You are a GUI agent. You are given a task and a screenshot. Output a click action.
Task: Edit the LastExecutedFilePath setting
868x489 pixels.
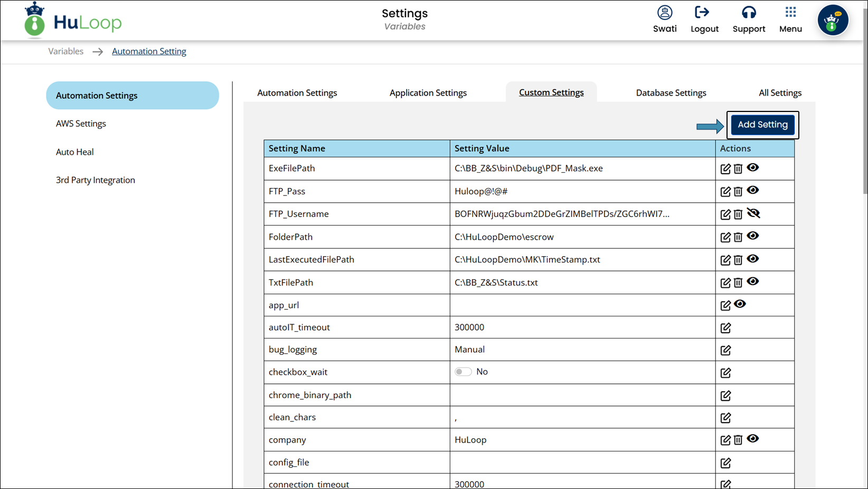pos(725,260)
